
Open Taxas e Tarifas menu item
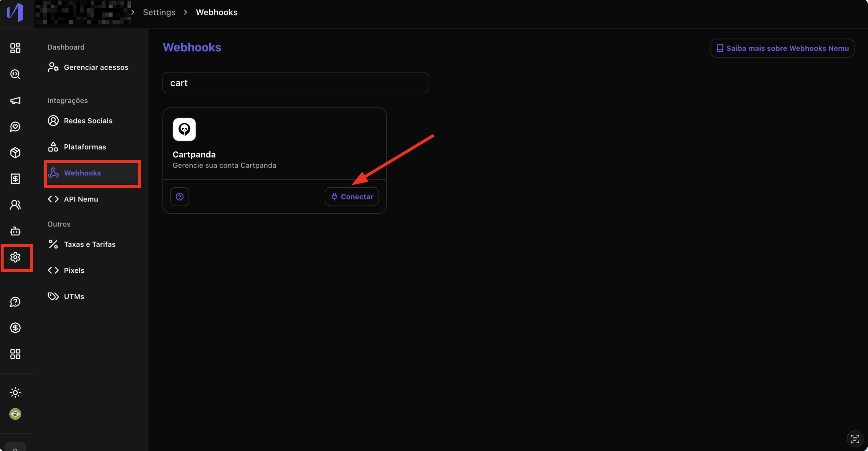coord(90,244)
